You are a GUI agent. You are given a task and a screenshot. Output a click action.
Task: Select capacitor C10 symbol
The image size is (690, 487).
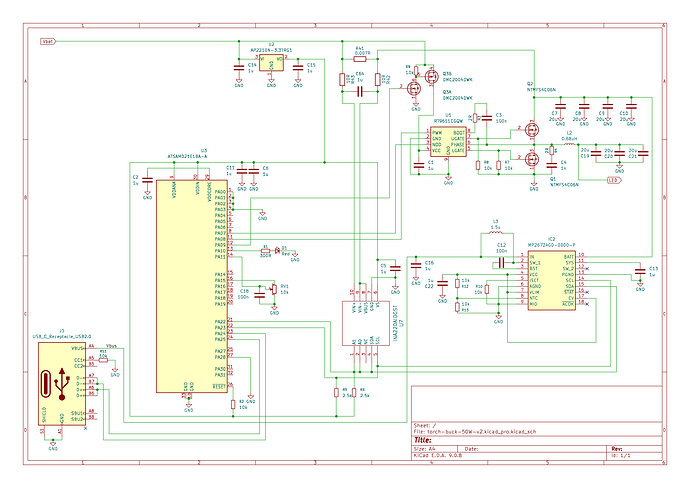[631, 106]
